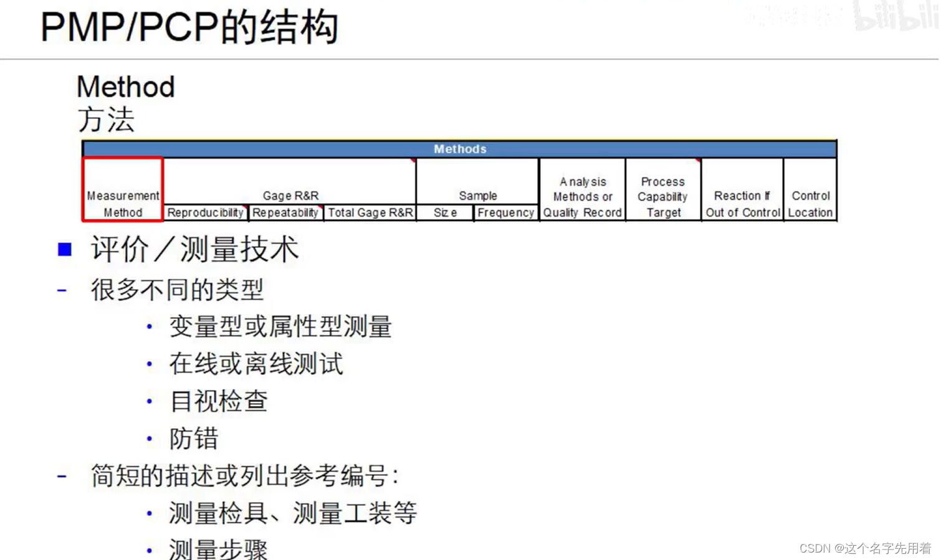Click the Gage R&R header cell

[x=291, y=195]
